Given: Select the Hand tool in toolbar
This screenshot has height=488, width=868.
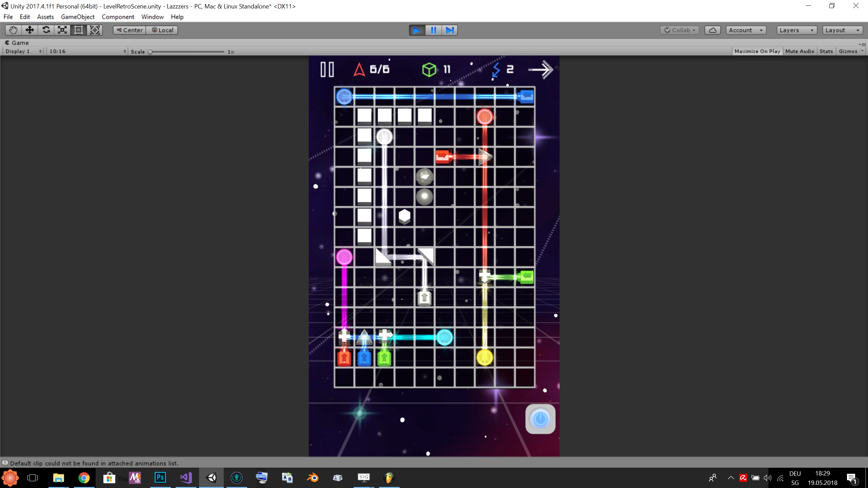Looking at the screenshot, I should point(13,30).
